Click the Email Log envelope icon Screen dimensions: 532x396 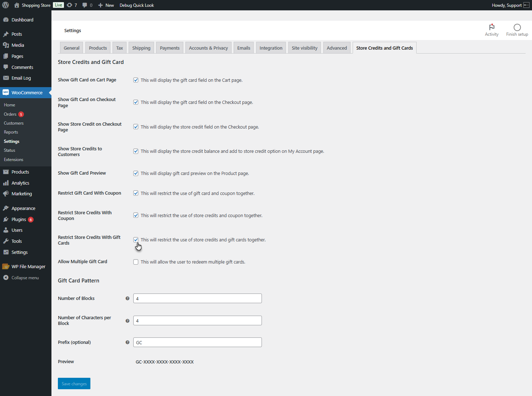point(6,78)
